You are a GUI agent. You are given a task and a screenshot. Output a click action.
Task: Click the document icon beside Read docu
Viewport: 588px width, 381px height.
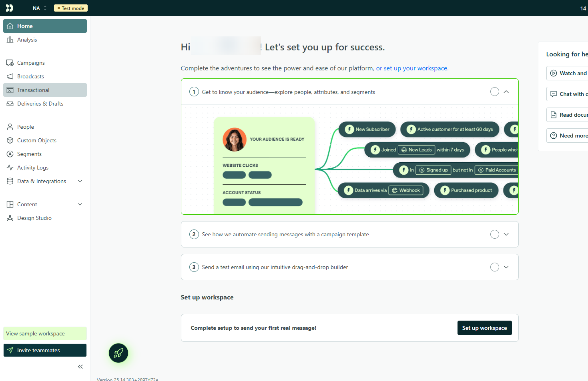click(554, 115)
